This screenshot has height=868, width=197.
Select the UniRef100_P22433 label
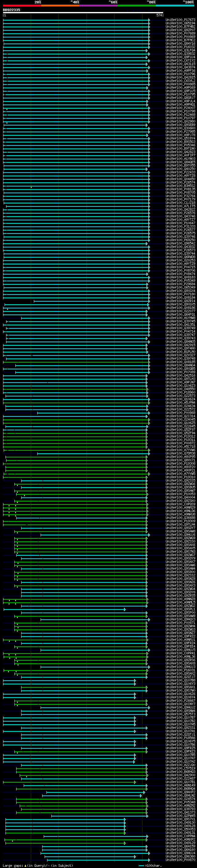[180, 172]
